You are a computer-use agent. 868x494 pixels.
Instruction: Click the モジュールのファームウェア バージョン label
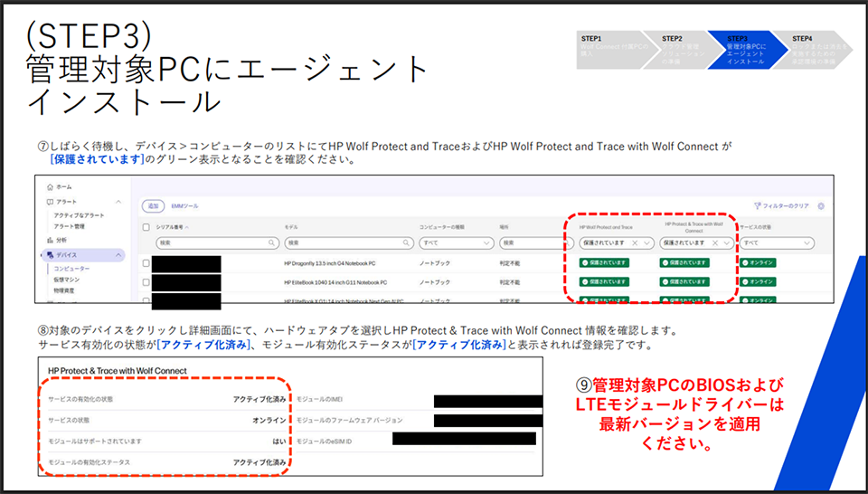[x=349, y=421]
